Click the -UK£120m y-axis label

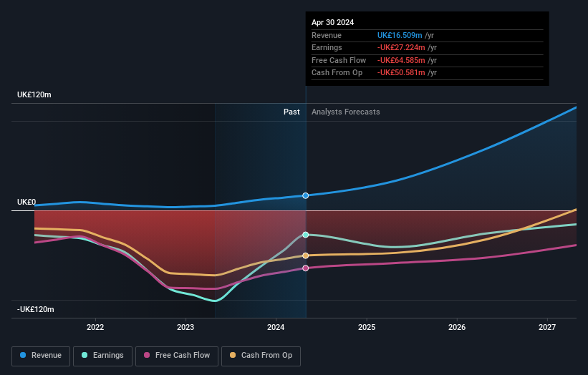(x=36, y=309)
